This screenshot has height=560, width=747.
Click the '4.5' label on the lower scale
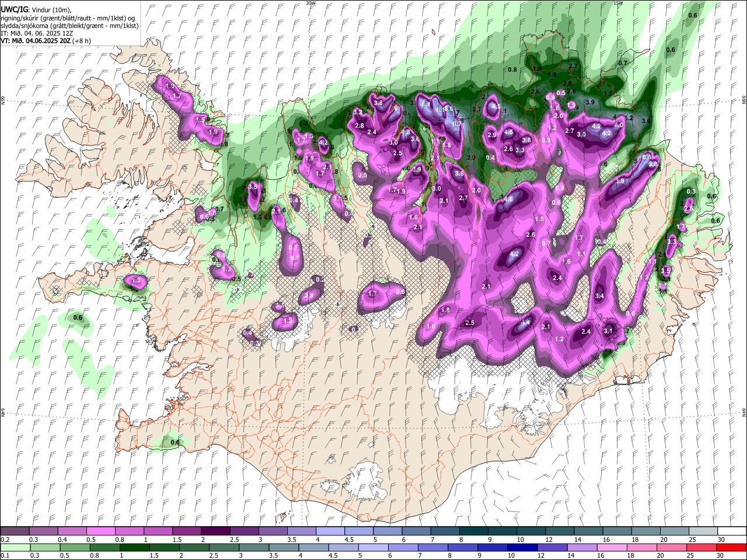tap(333, 556)
